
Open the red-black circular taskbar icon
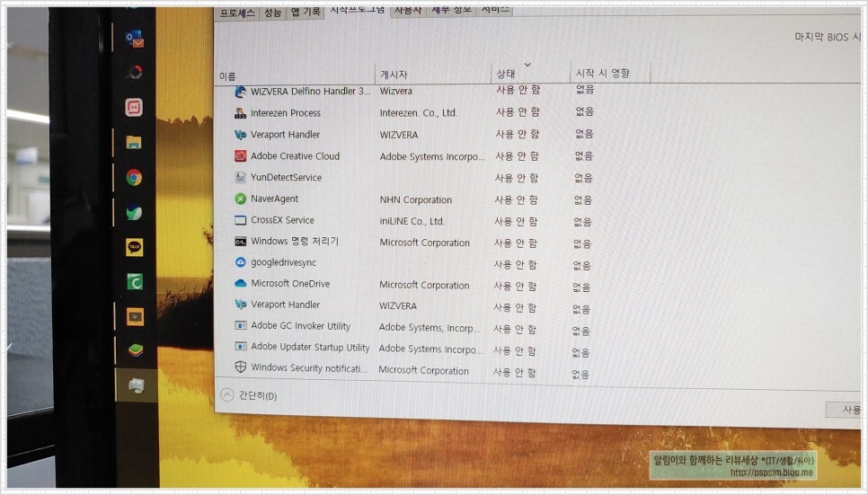134,72
